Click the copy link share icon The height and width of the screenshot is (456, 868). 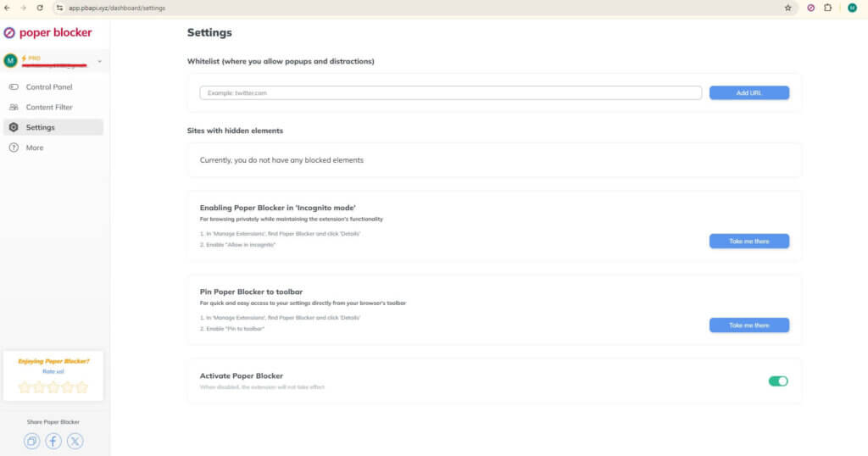(31, 441)
